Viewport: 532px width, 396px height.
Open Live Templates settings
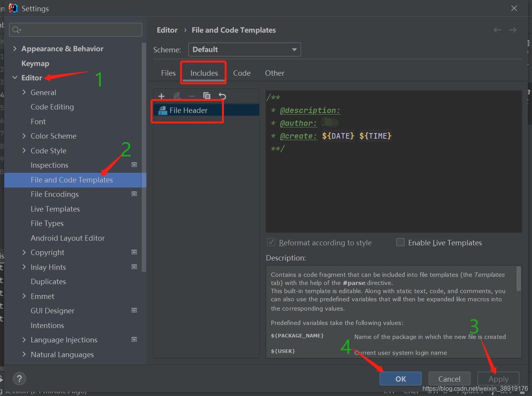click(x=55, y=209)
